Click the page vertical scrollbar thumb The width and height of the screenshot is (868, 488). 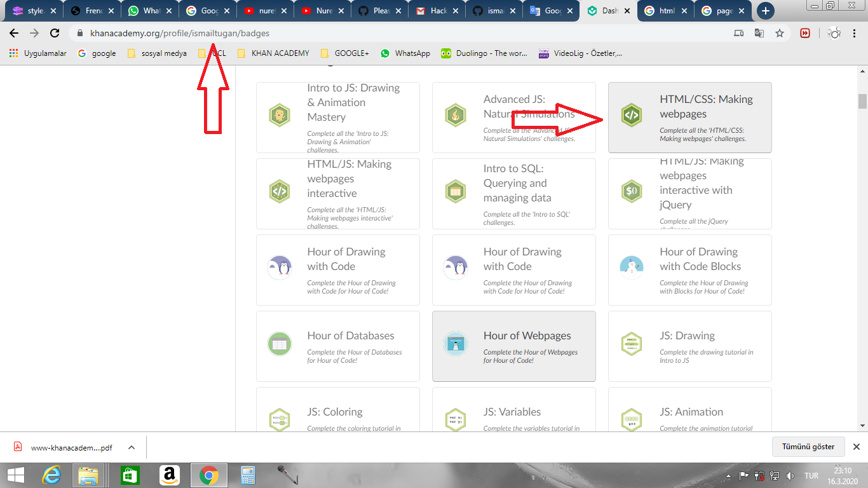(x=862, y=102)
